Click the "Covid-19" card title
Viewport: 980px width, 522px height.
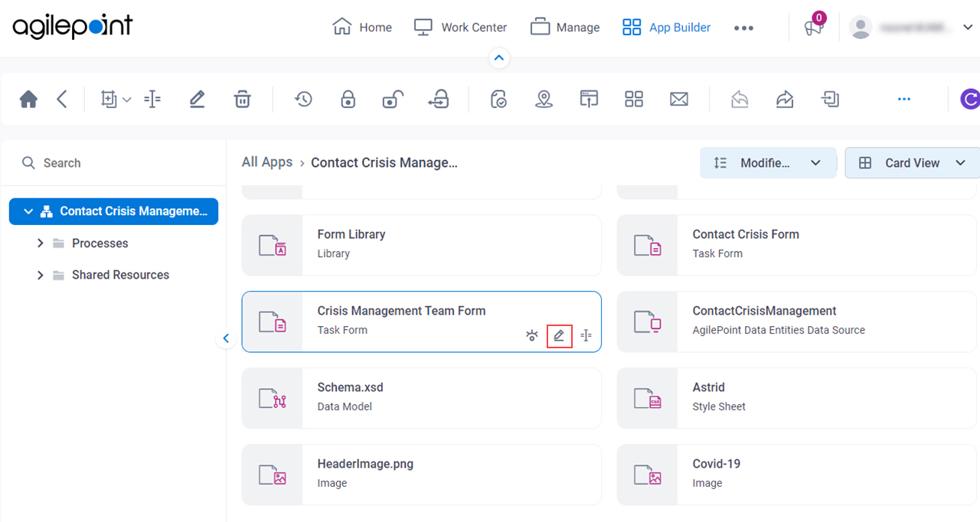coord(717,464)
